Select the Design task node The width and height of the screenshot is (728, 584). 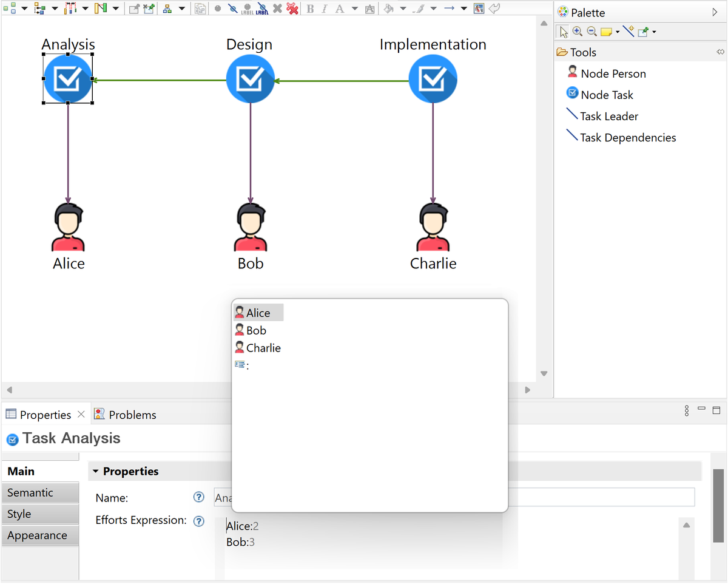[250, 78]
